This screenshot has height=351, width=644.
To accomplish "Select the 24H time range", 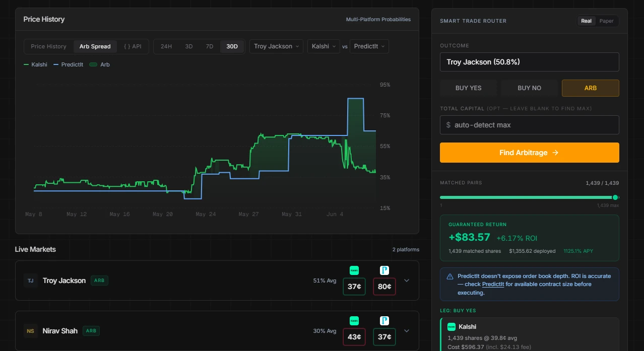I will (x=166, y=46).
